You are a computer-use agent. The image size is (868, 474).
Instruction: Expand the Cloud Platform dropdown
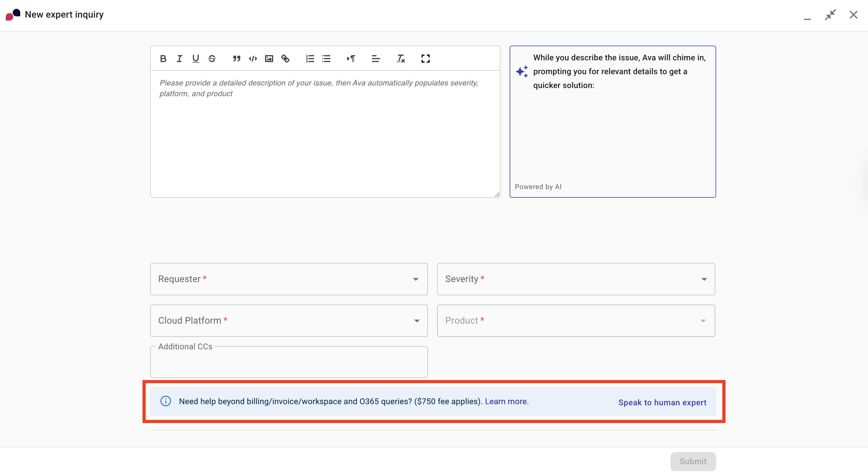tap(289, 320)
